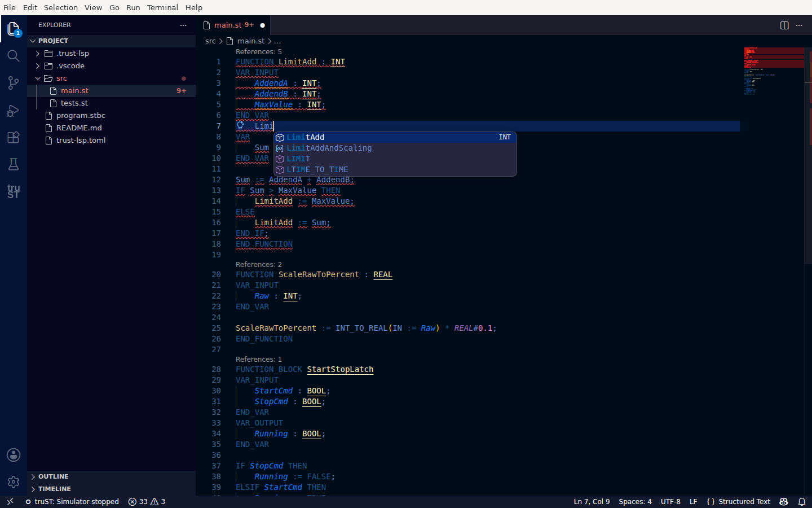Click the breadcrumb ellipsis symbol picker
812x508 pixels.
[x=277, y=41]
